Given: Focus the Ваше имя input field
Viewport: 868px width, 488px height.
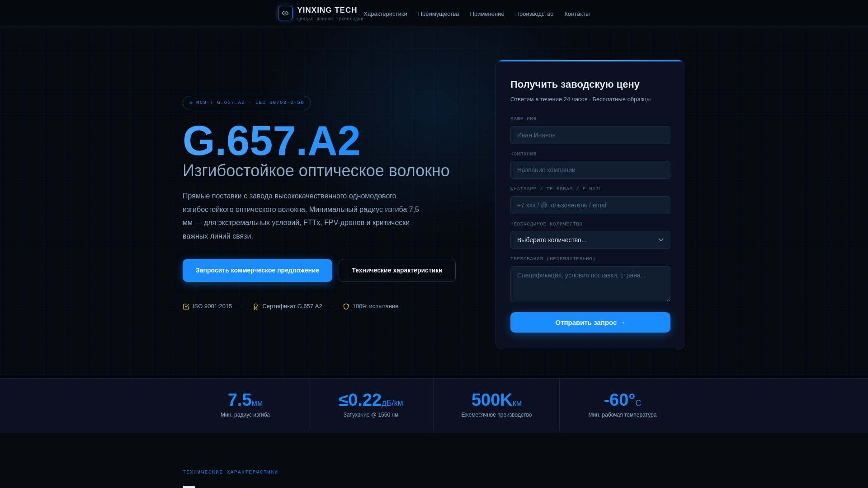Looking at the screenshot, I should coord(590,135).
